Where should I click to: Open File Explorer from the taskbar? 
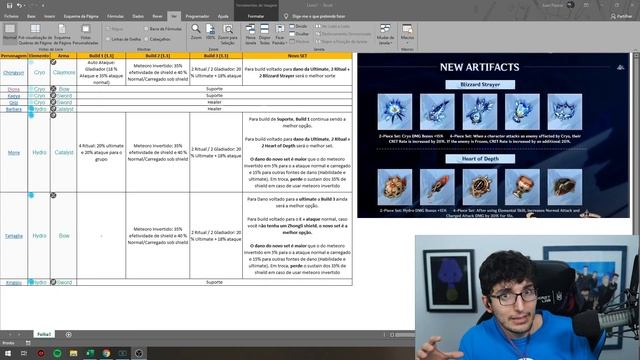tap(73, 353)
